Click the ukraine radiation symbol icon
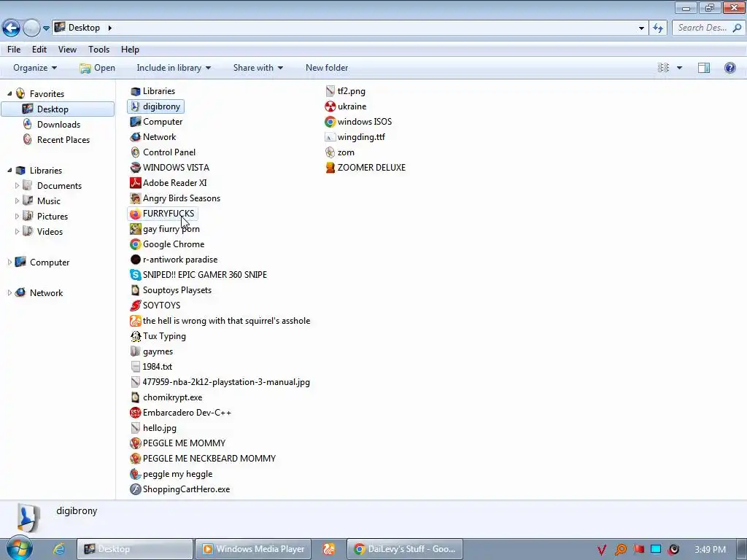Viewport: 747px width, 560px height. [x=330, y=106]
